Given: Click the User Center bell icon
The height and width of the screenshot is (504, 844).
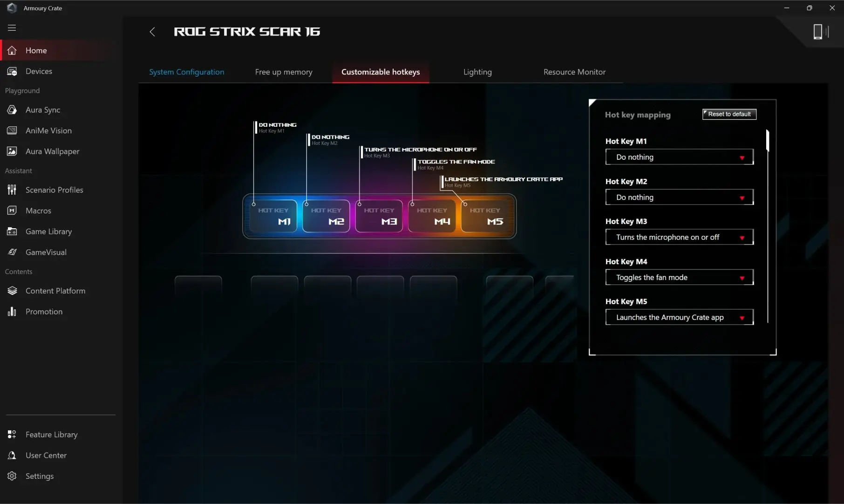Looking at the screenshot, I should point(12,455).
